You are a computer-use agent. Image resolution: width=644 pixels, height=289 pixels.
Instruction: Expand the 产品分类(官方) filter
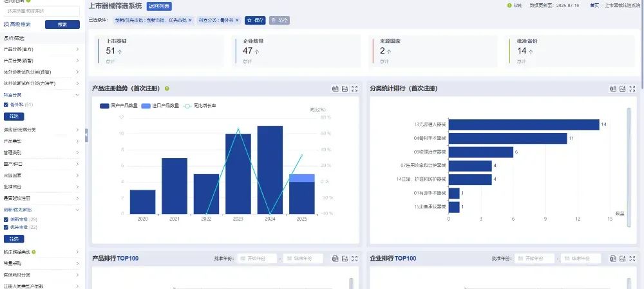(x=77, y=49)
